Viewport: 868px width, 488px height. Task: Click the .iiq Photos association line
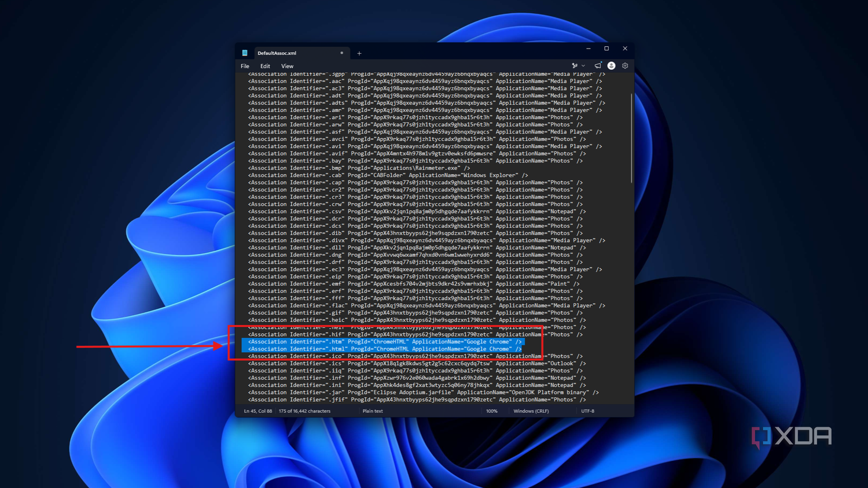pyautogui.click(x=415, y=371)
